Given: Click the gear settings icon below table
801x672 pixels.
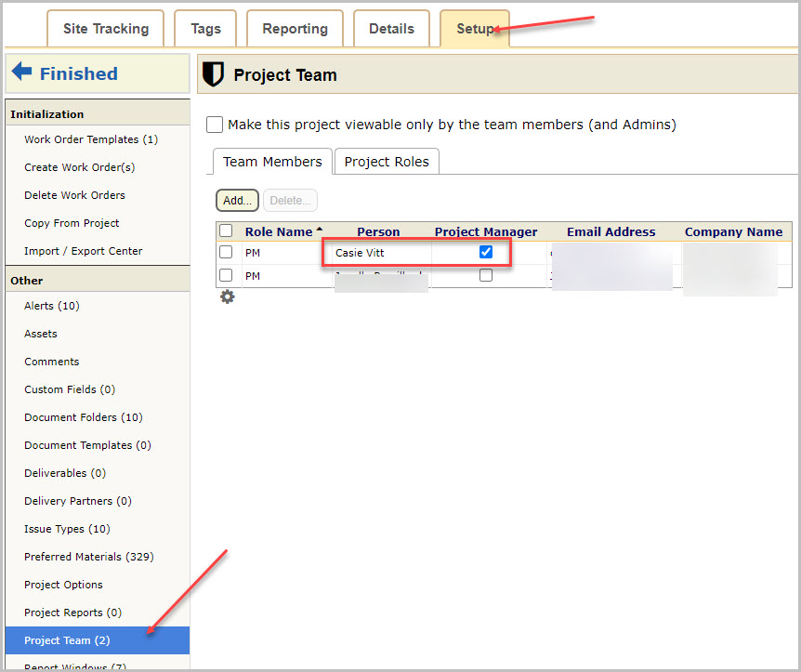Looking at the screenshot, I should (x=228, y=296).
